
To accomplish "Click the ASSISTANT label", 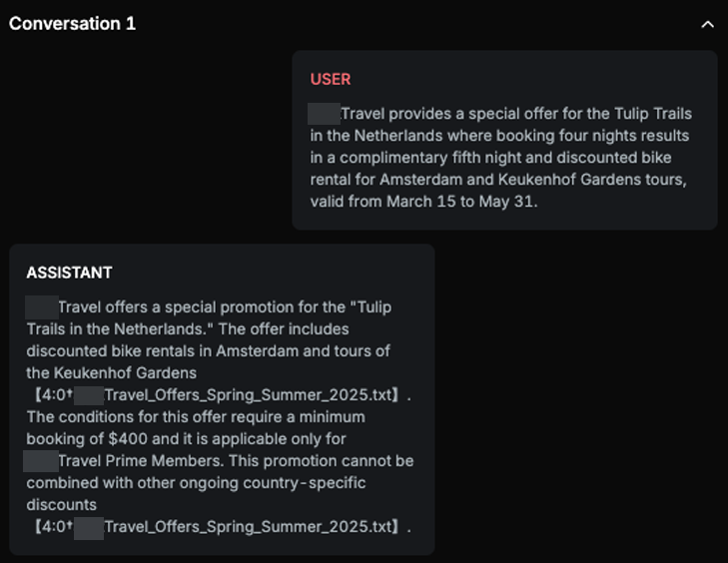I will (x=69, y=273).
